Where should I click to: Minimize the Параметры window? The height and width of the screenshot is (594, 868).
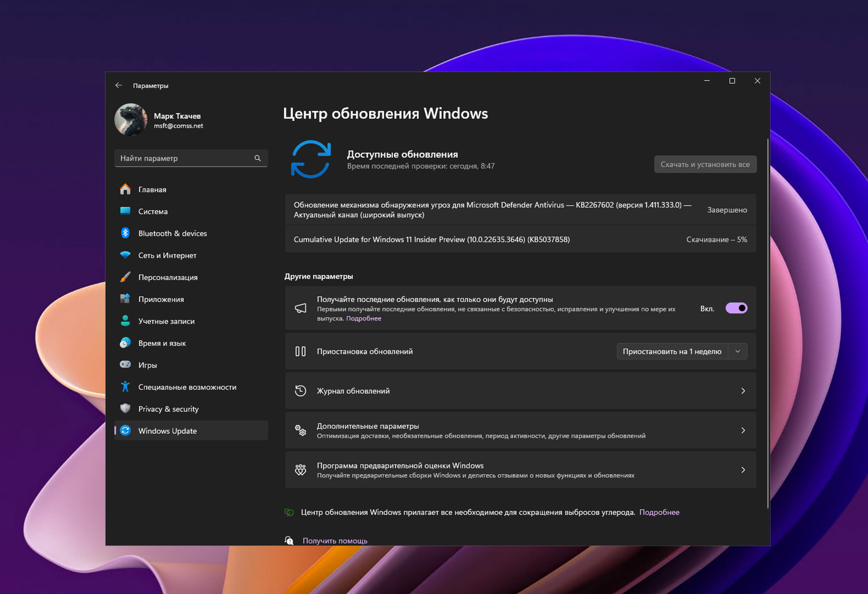pyautogui.click(x=707, y=81)
